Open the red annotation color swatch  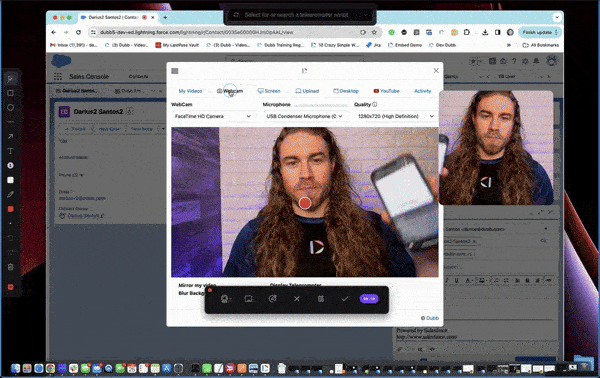(x=10, y=209)
